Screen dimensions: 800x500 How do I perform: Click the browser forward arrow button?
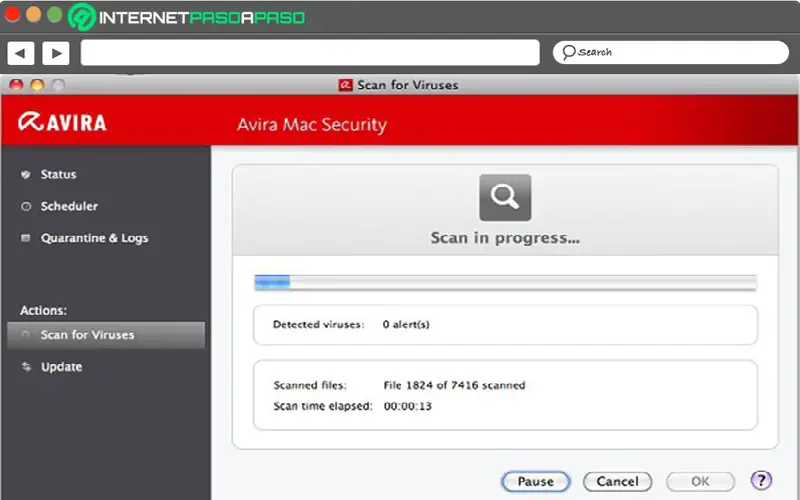click(x=55, y=52)
